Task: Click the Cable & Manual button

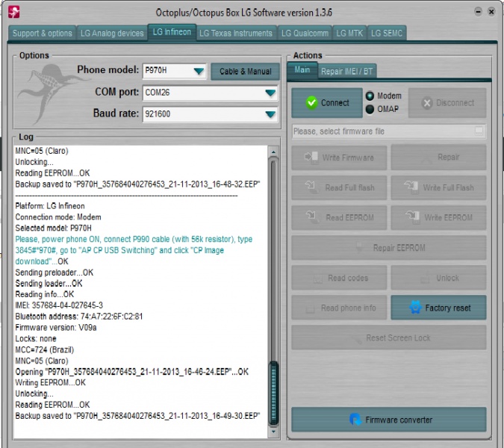Action: pyautogui.click(x=245, y=72)
